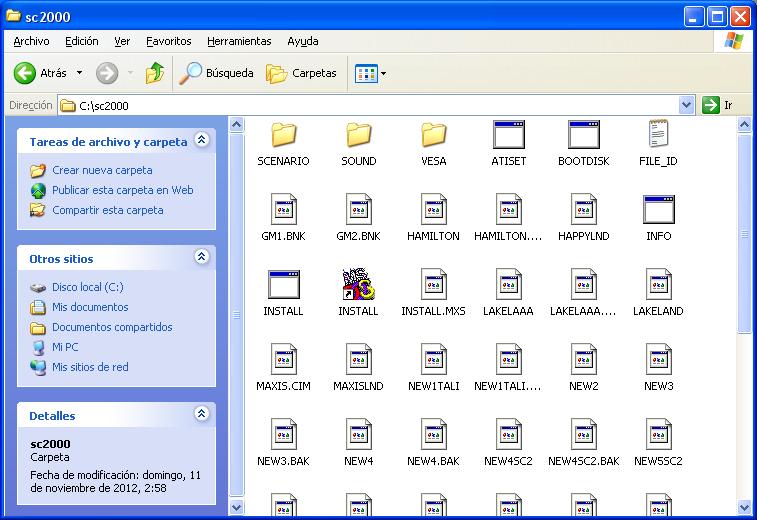Viewport: 757px width, 520px height.
Task: Expand the address bar dropdown
Action: click(686, 105)
